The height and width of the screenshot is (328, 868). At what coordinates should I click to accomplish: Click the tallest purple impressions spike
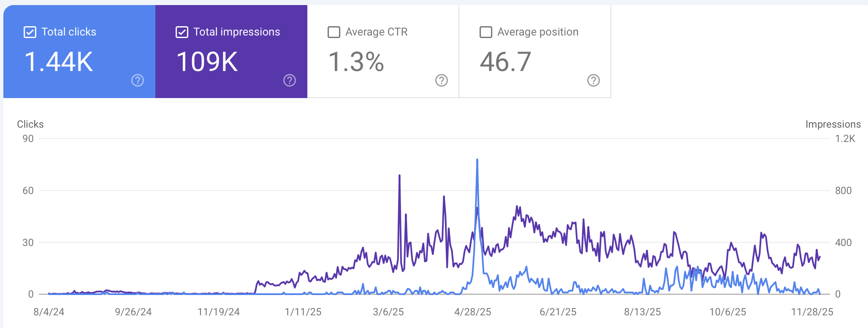tap(399, 176)
